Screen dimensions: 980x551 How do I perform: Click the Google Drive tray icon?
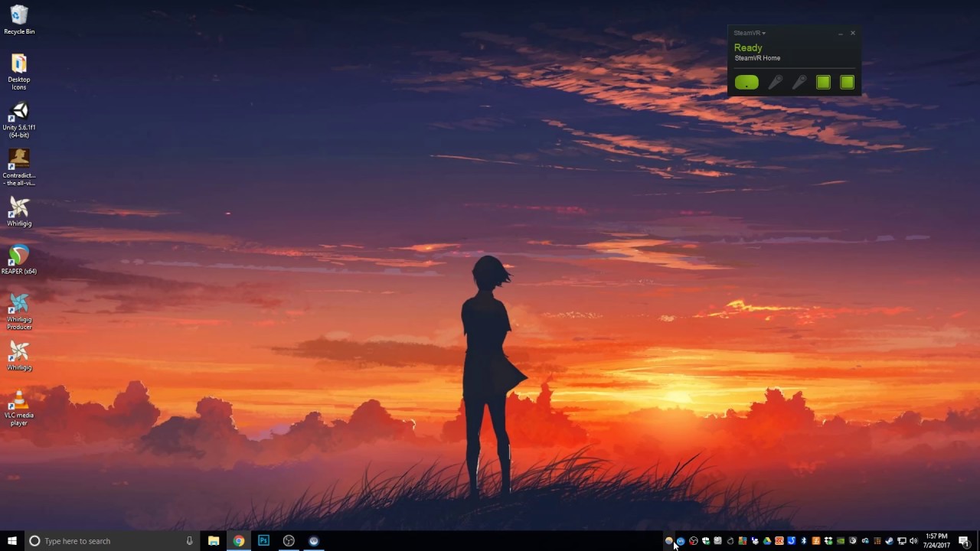[x=766, y=541]
